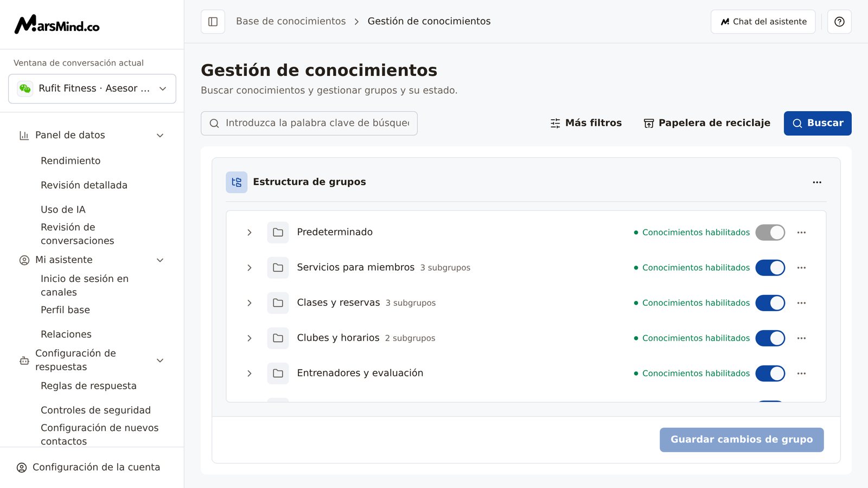This screenshot has height=488, width=868.
Task: Open Configuración de la cuenta
Action: (x=88, y=467)
